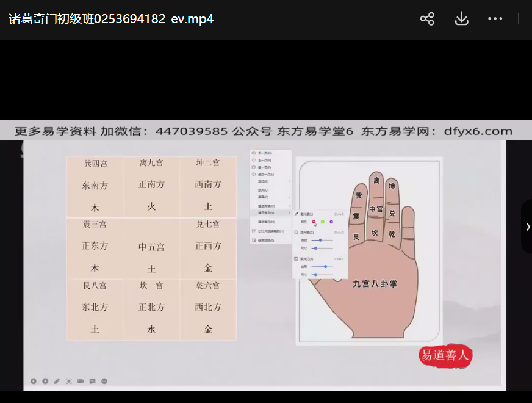Click the focus spotlight icon in slide toolbar

coord(69,381)
